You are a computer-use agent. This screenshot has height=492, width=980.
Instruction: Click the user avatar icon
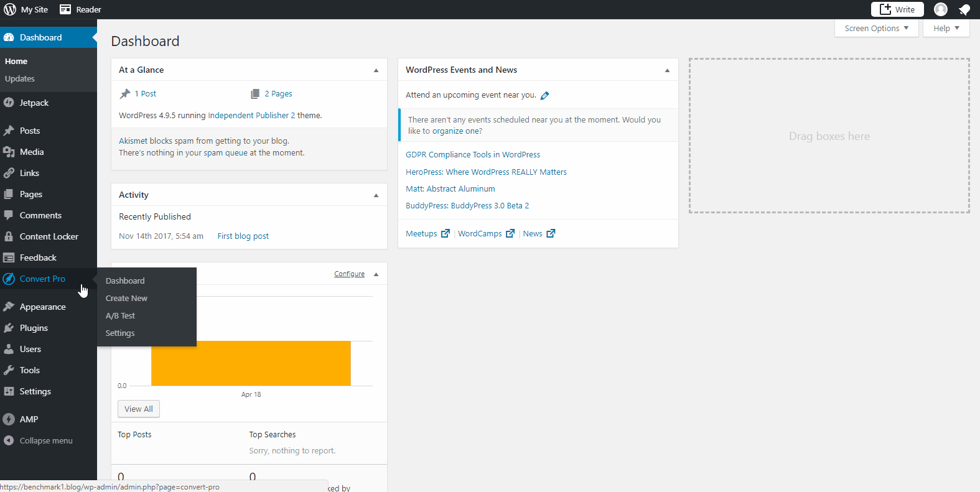pyautogui.click(x=941, y=9)
